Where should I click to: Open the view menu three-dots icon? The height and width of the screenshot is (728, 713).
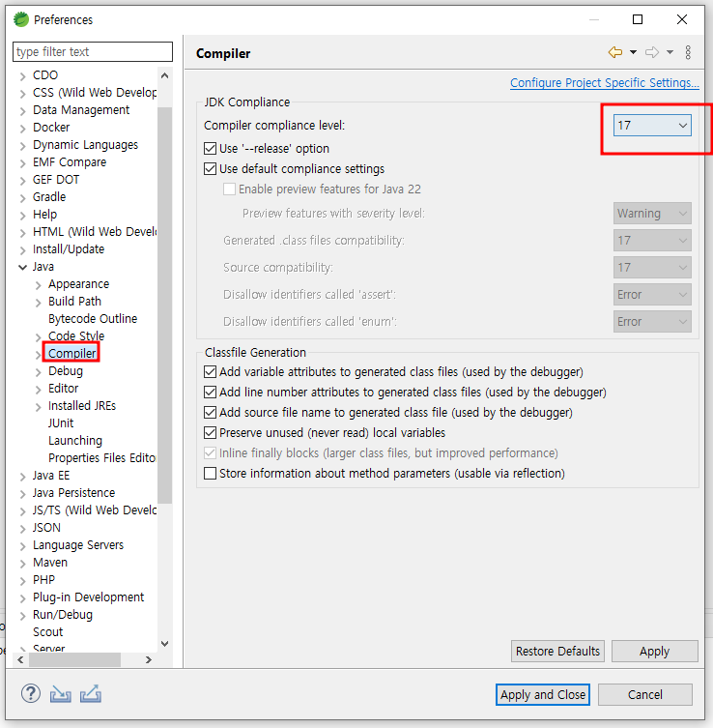pyautogui.click(x=688, y=52)
